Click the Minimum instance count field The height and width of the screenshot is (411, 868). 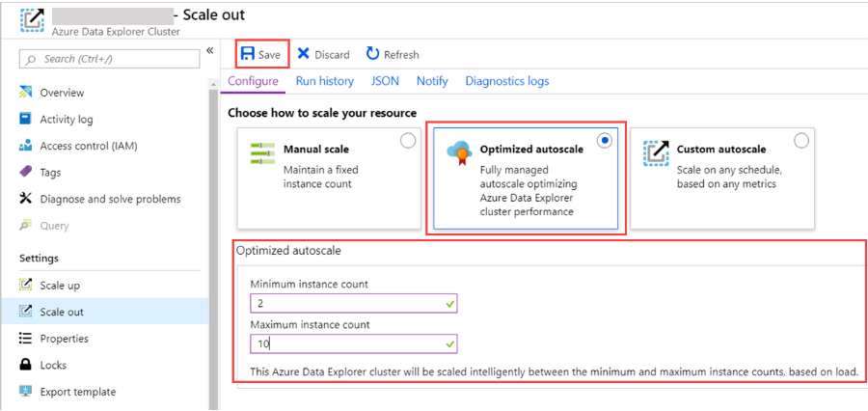(x=354, y=304)
